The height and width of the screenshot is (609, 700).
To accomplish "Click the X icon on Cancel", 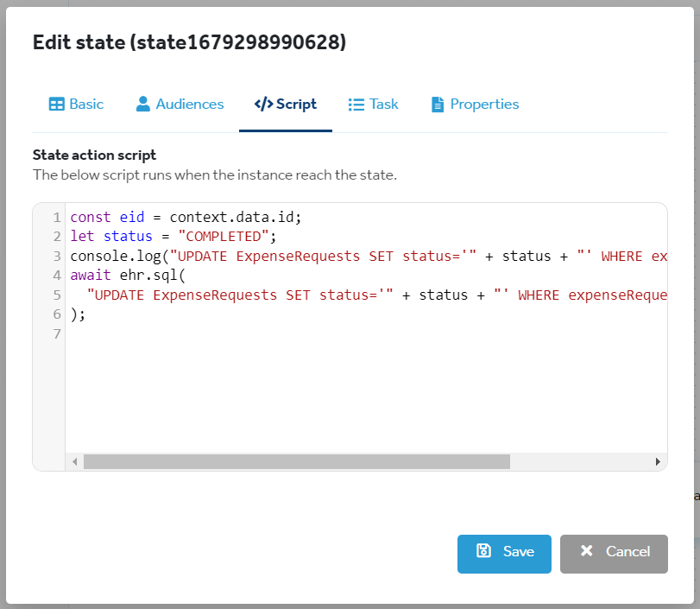I will click(x=587, y=550).
